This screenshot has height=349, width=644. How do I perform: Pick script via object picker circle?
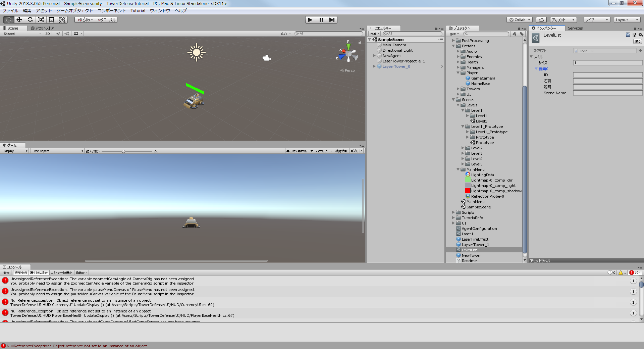(640, 51)
